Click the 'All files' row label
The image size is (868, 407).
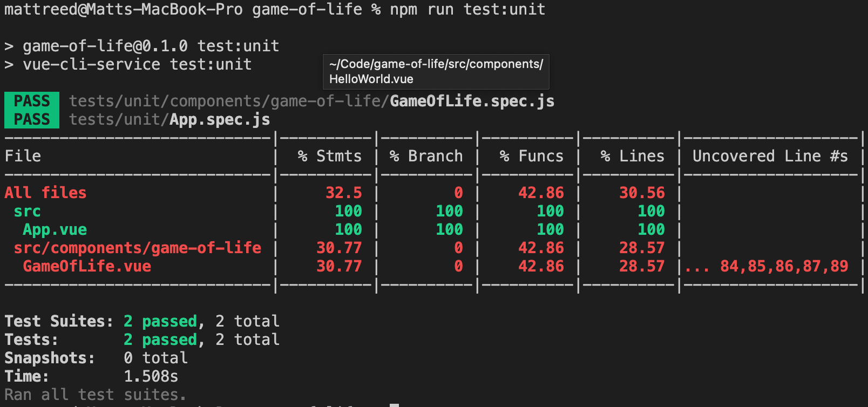45,193
